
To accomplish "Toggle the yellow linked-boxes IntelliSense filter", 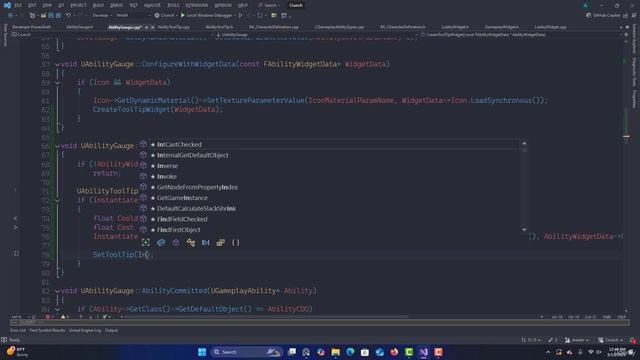I will click(x=191, y=242).
